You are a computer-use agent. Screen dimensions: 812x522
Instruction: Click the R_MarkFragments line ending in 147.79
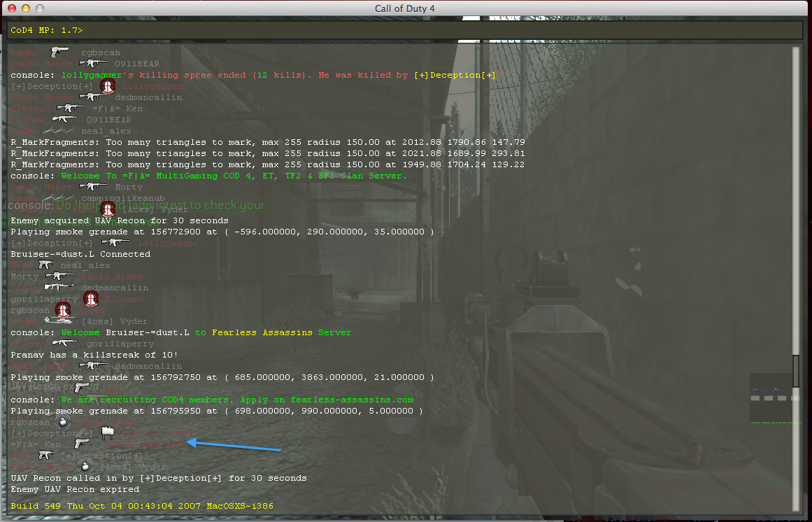[268, 142]
